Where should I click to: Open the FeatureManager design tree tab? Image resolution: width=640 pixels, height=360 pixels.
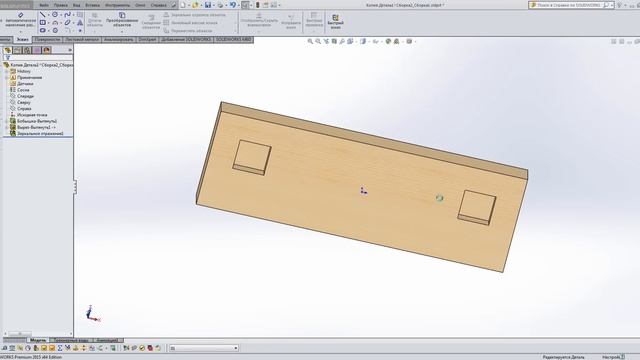[8, 50]
